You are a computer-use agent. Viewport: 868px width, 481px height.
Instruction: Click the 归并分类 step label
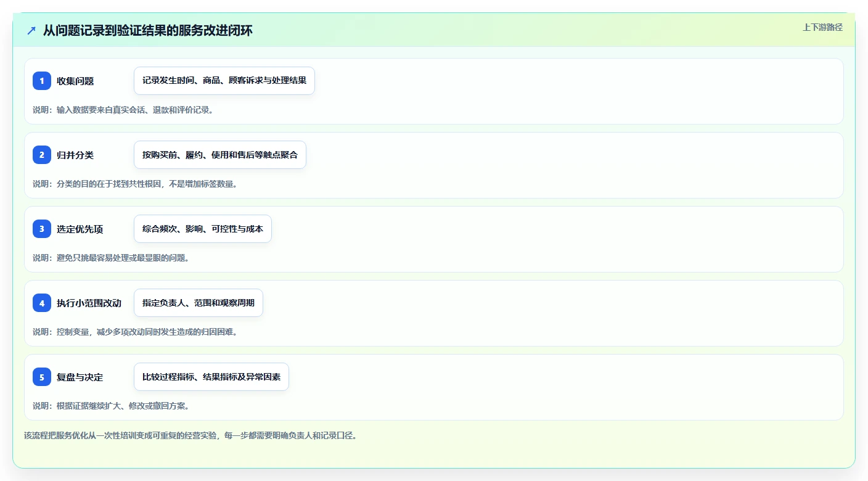pyautogui.click(x=75, y=155)
